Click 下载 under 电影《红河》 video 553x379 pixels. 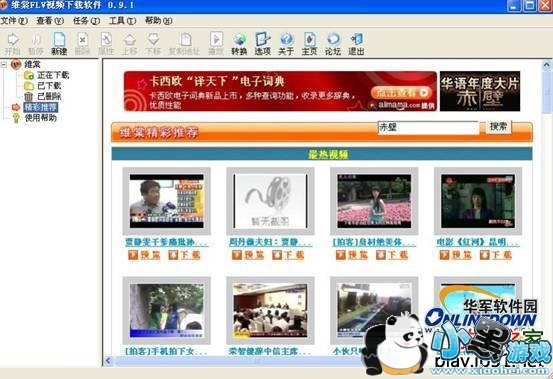[x=496, y=255]
